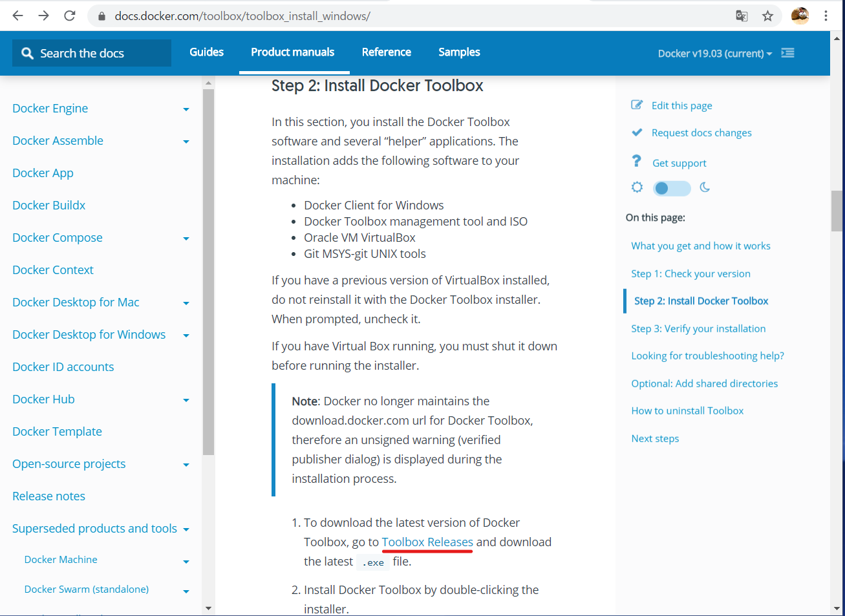Screen dimensions: 845x616
Task: Expand Docker Desktop for Windows section
Action: pos(186,335)
